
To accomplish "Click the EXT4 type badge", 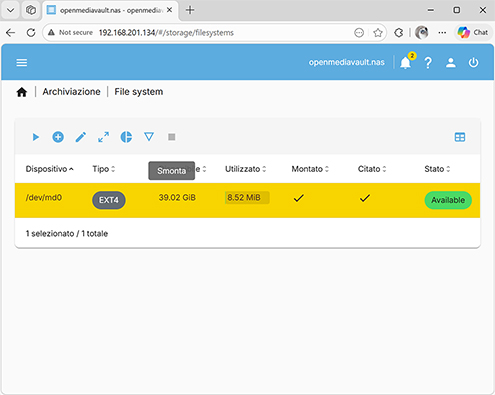I will coord(109,200).
